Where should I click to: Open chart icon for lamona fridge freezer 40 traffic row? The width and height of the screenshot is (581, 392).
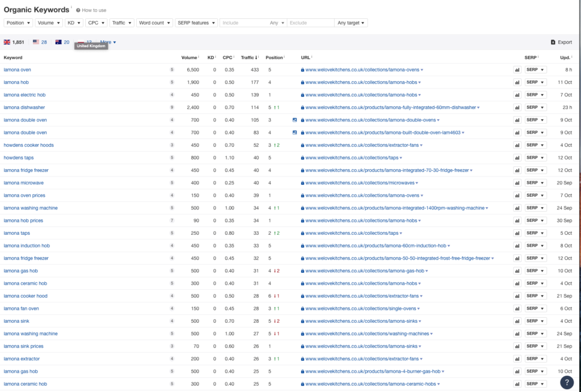point(517,170)
